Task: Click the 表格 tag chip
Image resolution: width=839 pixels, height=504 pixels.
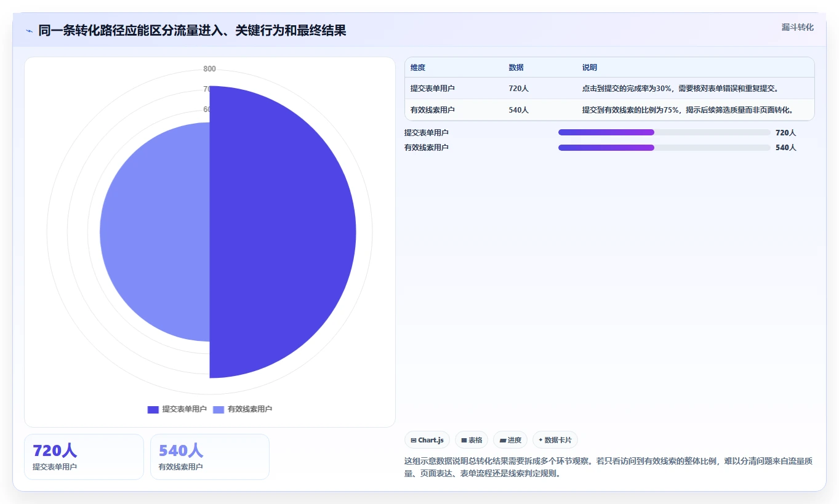Action: [x=472, y=440]
